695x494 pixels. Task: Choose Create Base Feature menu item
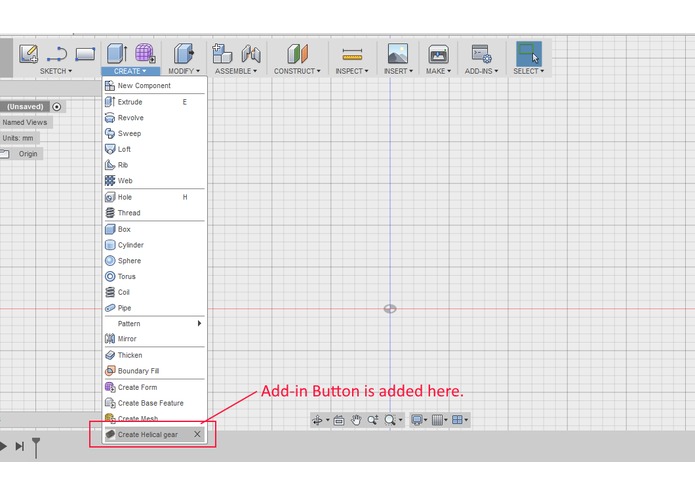click(x=154, y=403)
